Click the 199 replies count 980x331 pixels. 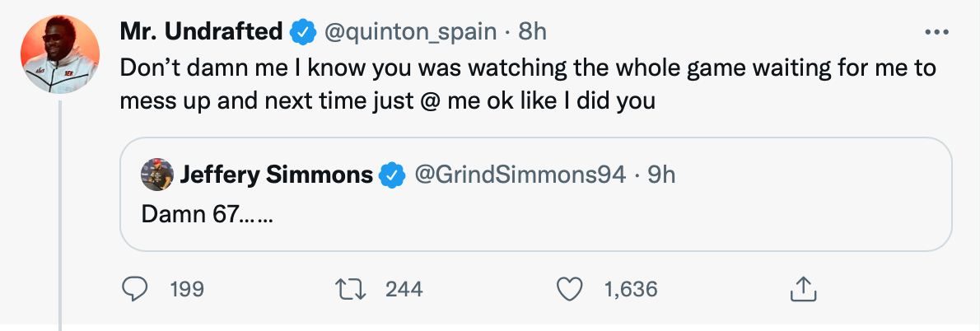click(x=186, y=289)
